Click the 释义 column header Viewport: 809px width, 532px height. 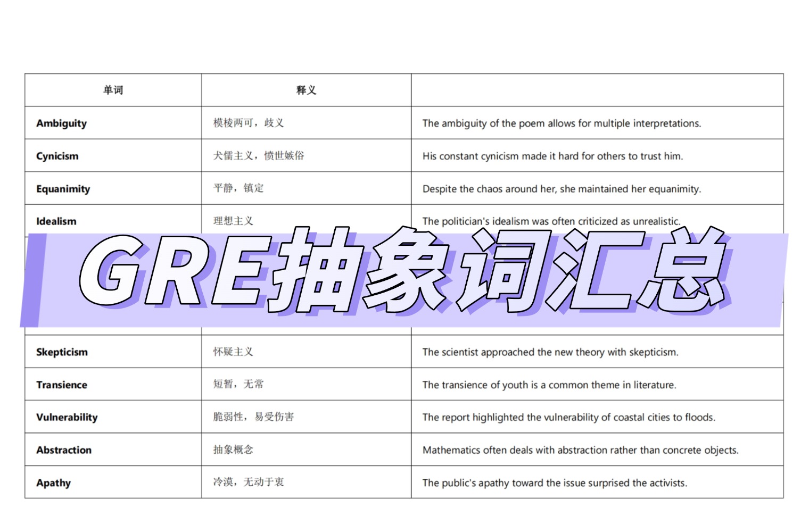point(306,90)
